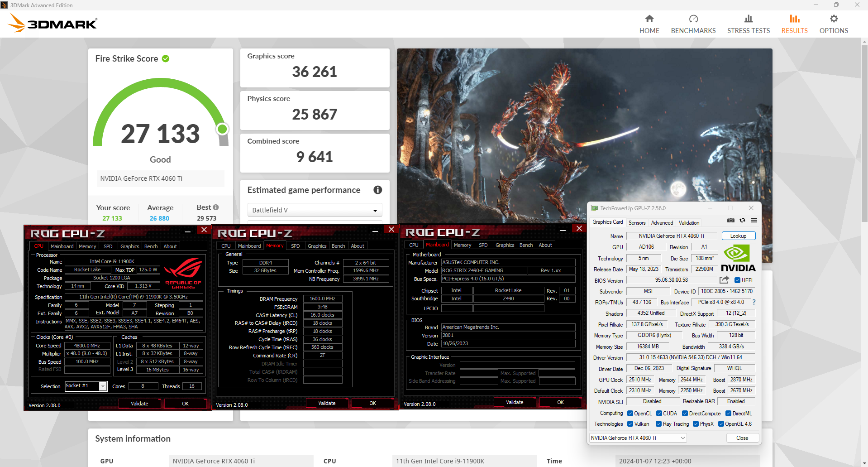The height and width of the screenshot is (467, 868).
Task: Close the CPU-Z Mainboard window
Action: point(579,229)
